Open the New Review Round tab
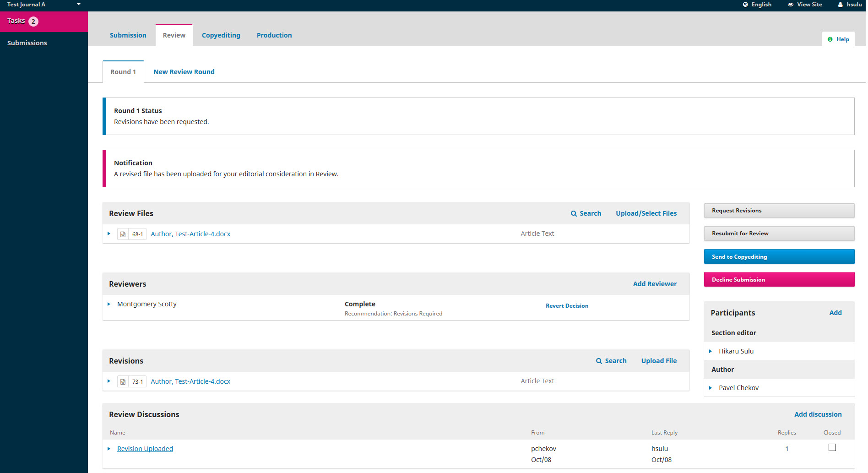 [x=184, y=71]
